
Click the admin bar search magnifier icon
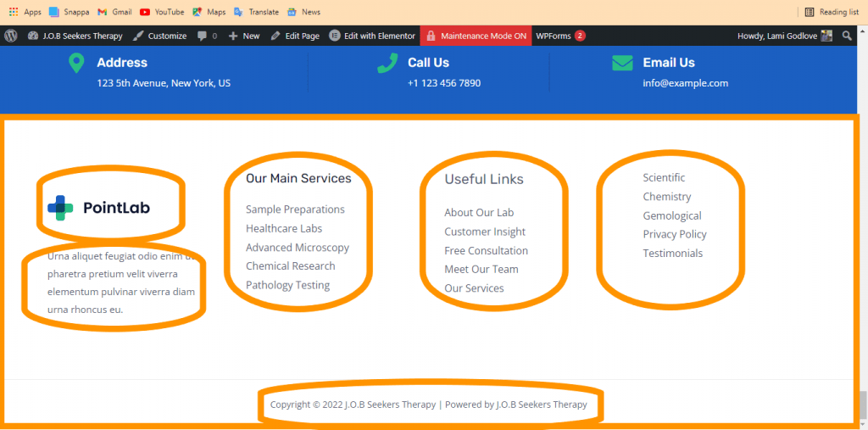coord(847,36)
